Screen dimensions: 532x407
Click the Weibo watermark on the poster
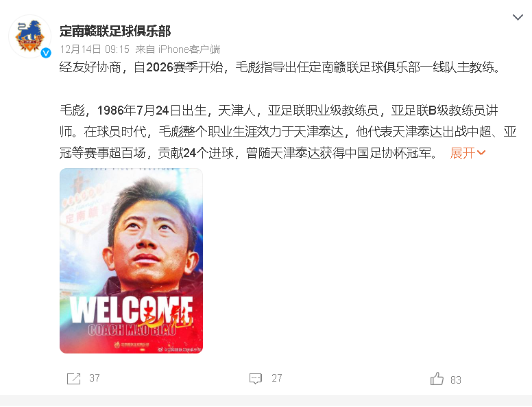click(179, 349)
